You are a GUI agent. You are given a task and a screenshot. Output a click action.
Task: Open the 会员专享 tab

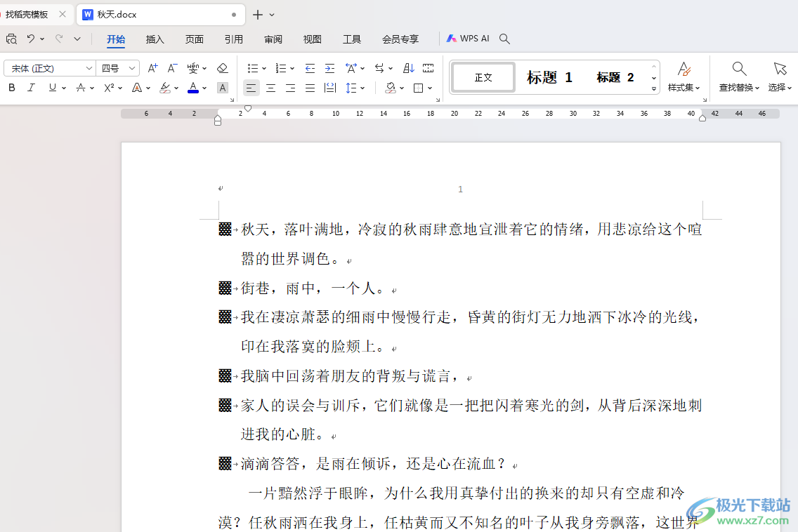coord(400,39)
